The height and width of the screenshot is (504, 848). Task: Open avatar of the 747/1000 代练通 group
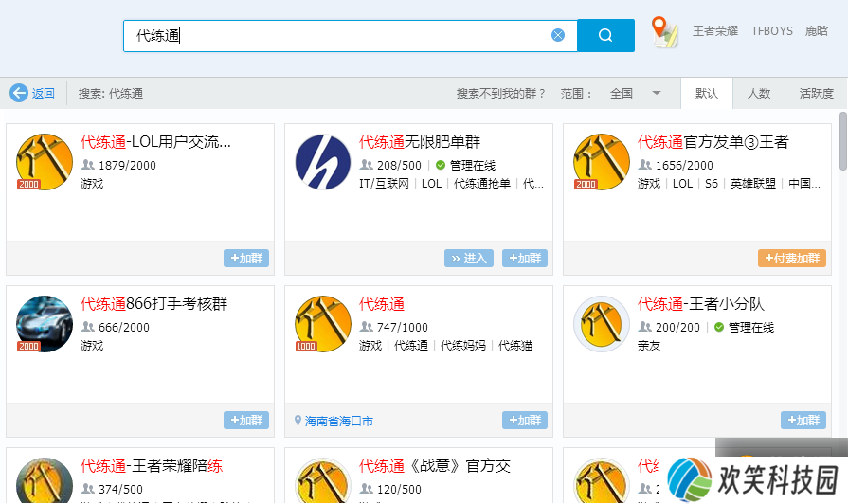pos(323,324)
